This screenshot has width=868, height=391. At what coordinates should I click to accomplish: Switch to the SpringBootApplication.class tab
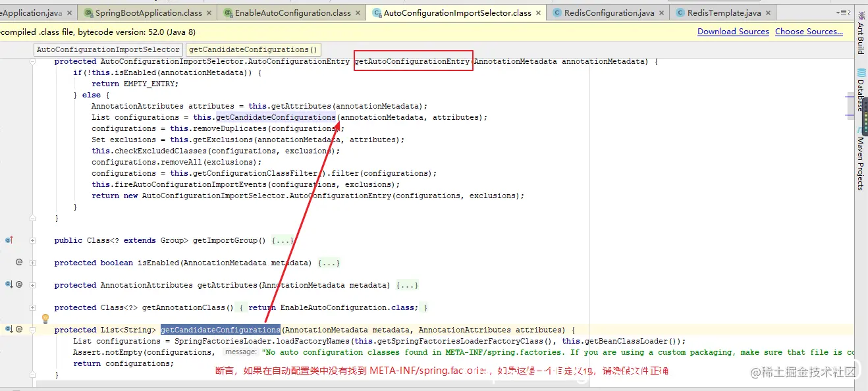149,13
